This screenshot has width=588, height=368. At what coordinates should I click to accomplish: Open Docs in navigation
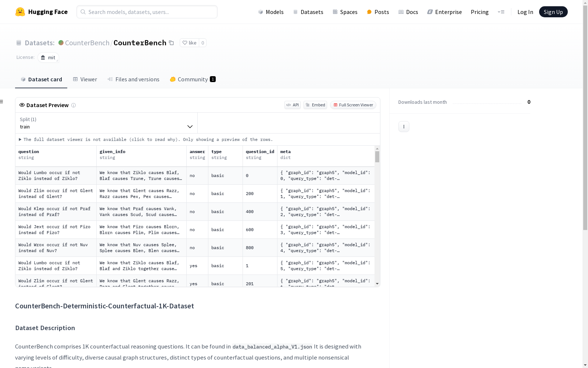pyautogui.click(x=408, y=12)
